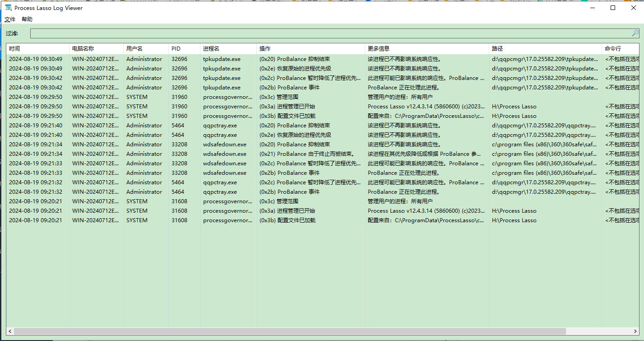644x341 pixels.
Task: Sort by the 电脑名称 column header
Action: pos(83,48)
